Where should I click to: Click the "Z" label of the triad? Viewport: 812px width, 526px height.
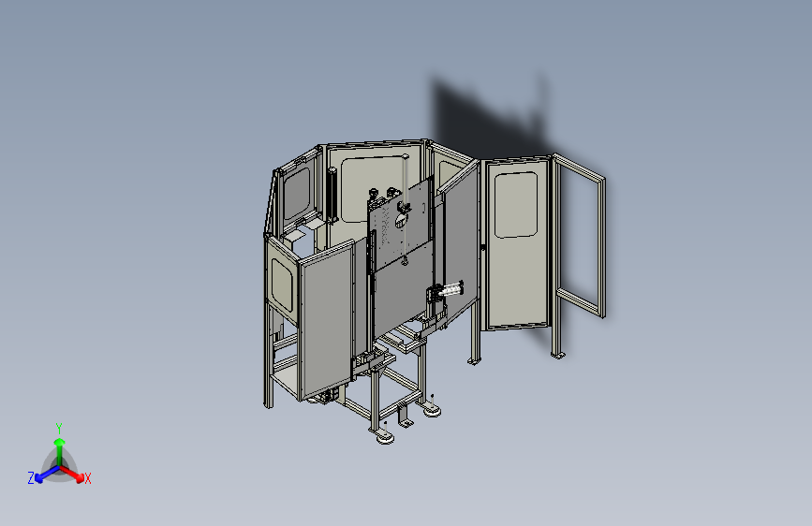tap(31, 478)
